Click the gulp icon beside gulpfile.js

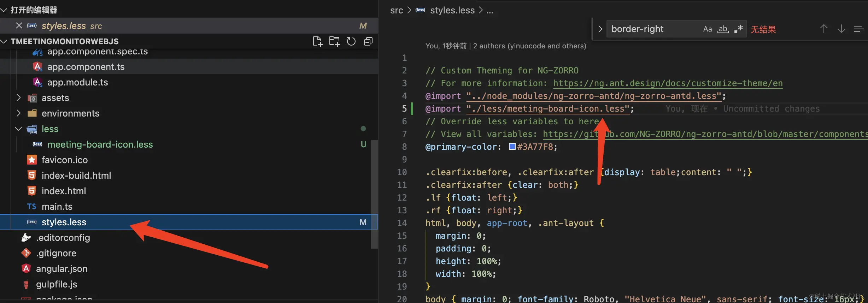click(26, 284)
